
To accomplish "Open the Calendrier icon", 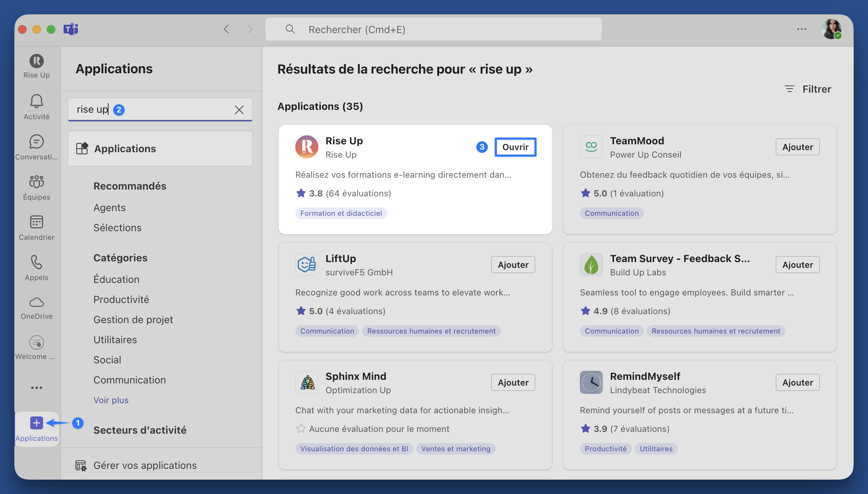I will point(36,222).
